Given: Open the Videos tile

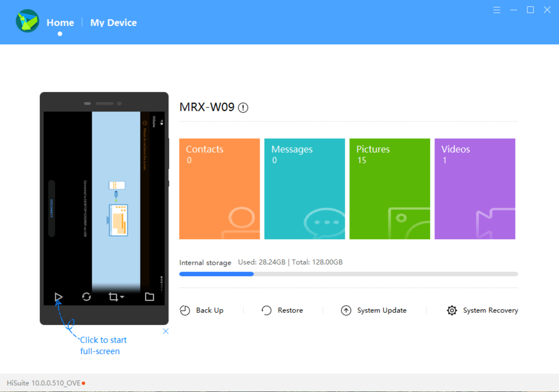Looking at the screenshot, I should pyautogui.click(x=475, y=189).
